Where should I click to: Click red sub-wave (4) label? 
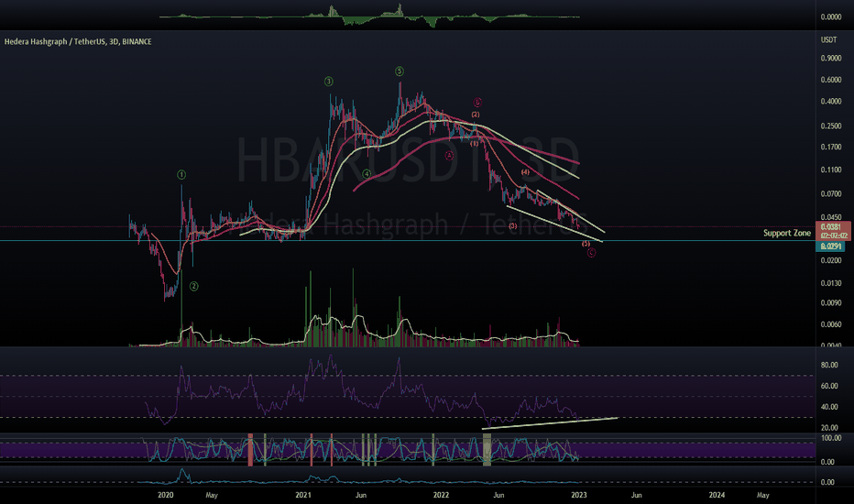[x=525, y=172]
